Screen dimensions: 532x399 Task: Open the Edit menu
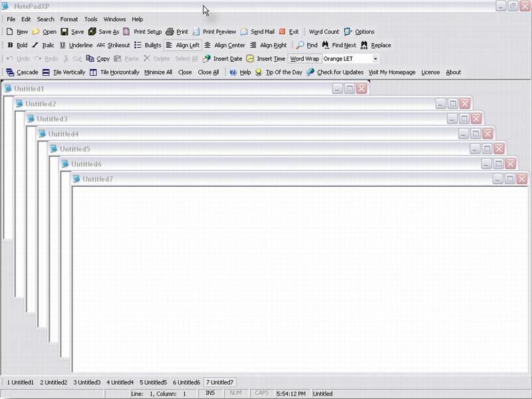coord(26,19)
